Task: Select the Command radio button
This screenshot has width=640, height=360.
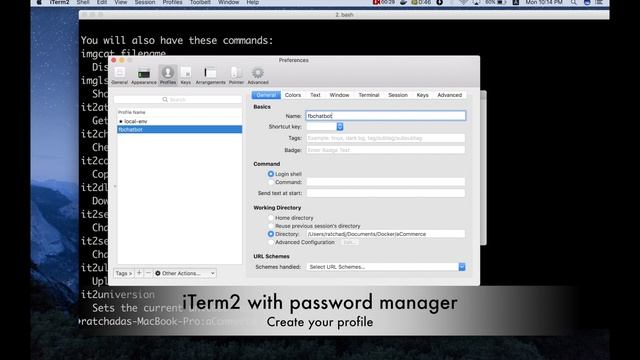Action: tap(271, 182)
